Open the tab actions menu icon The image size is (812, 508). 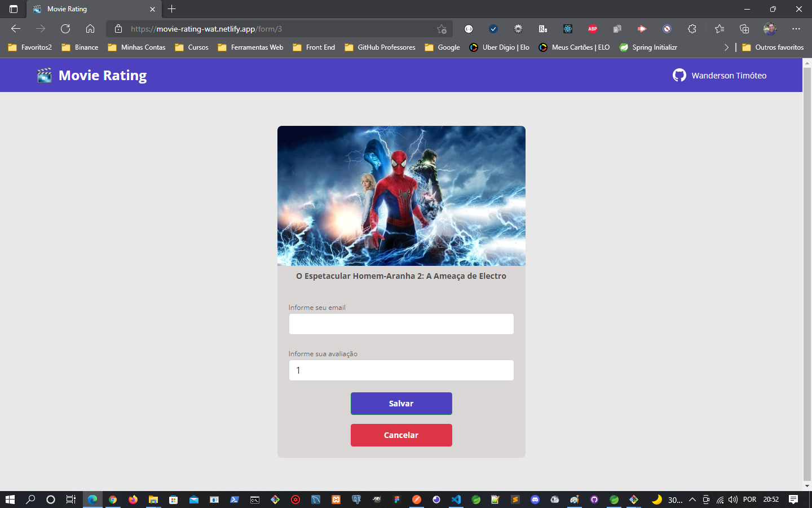14,9
